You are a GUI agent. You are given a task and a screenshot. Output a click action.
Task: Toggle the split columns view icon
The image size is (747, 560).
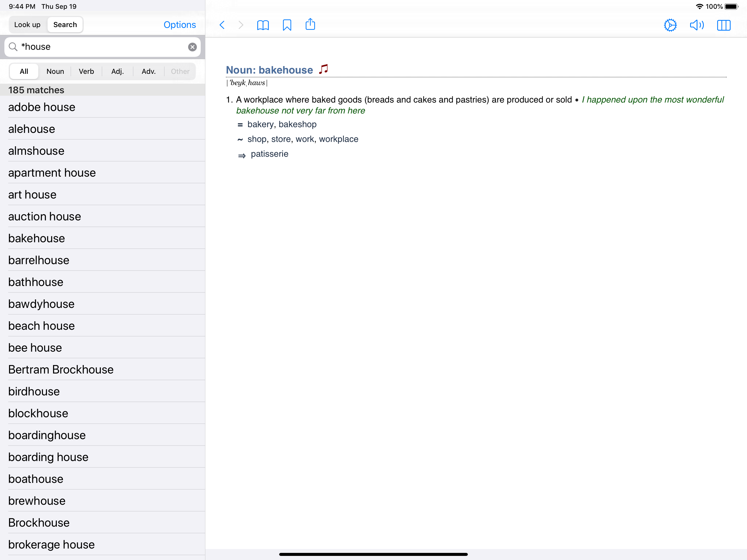[x=723, y=25]
